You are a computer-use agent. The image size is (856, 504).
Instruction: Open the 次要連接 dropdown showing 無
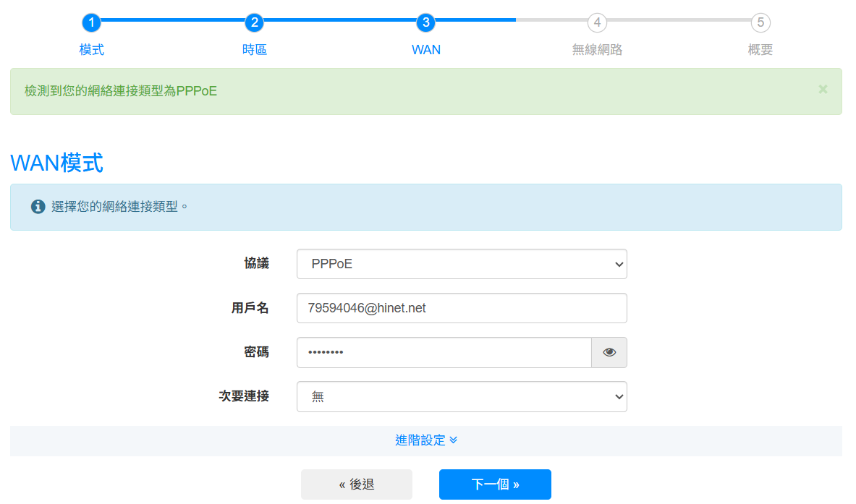[462, 396]
